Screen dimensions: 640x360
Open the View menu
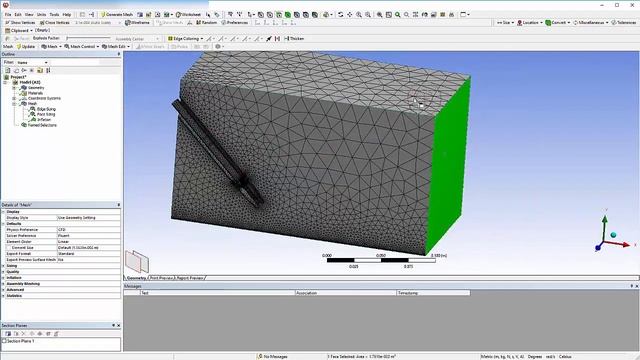click(29, 14)
